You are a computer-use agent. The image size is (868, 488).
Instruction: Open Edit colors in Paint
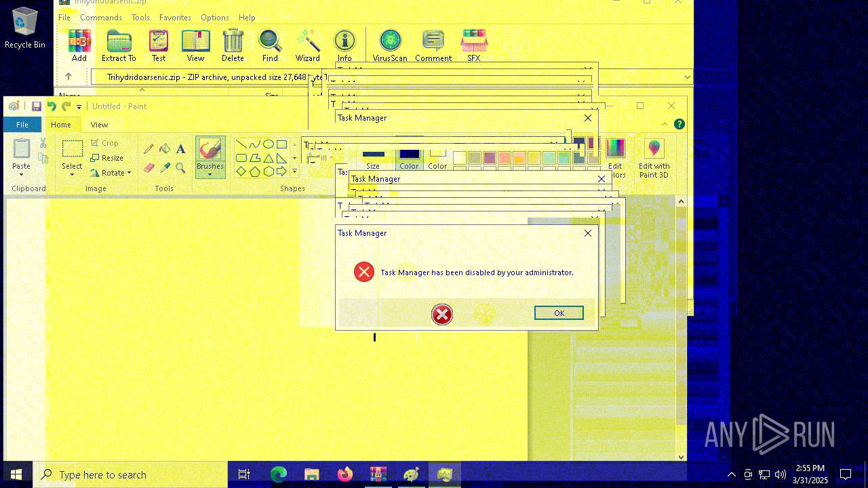pyautogui.click(x=615, y=159)
